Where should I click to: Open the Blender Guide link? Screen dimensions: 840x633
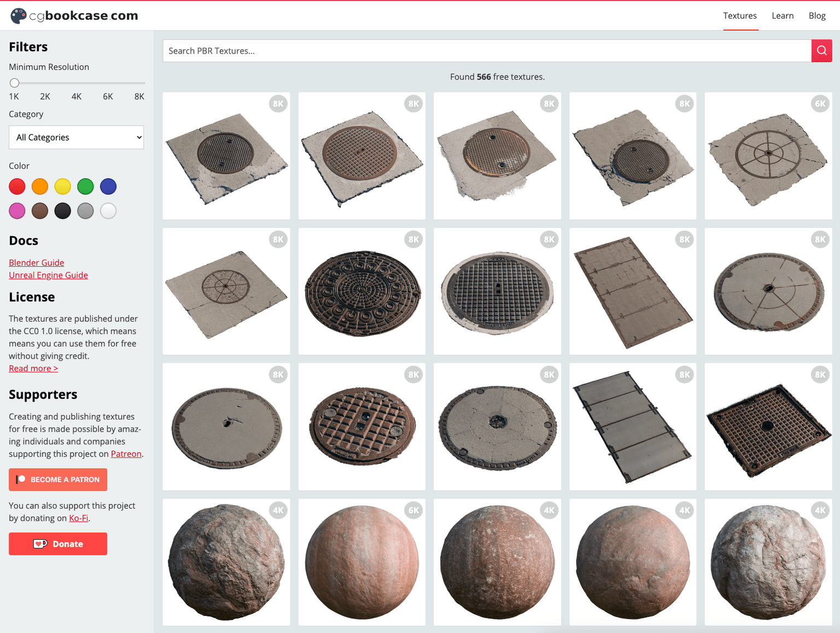37,263
